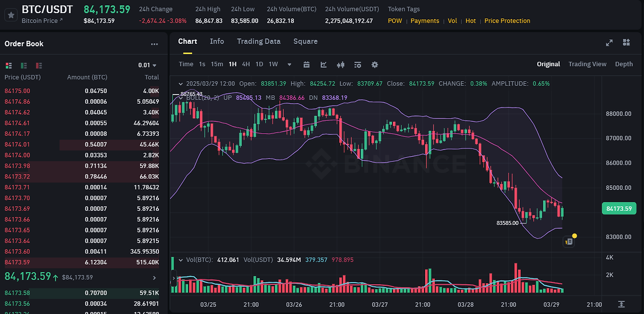Open the Trading Data tab
Screen dimensions: 644x314
point(259,41)
